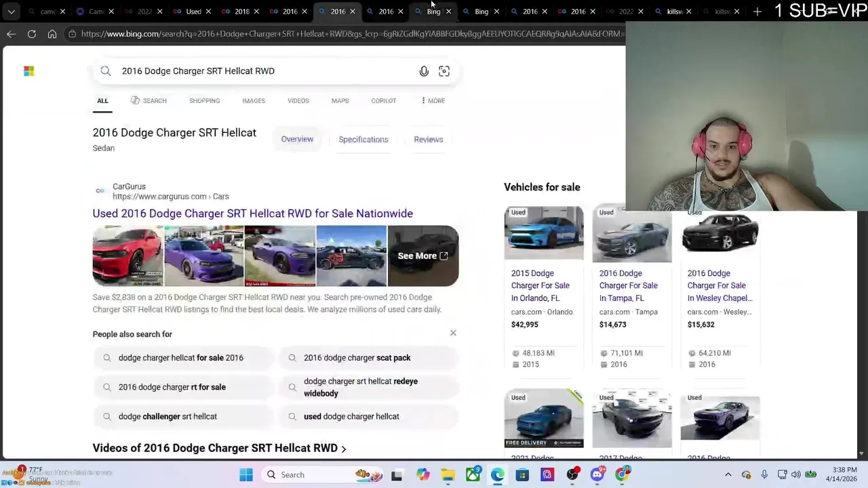Click the black Wesley Chapel Charger photo

click(720, 233)
